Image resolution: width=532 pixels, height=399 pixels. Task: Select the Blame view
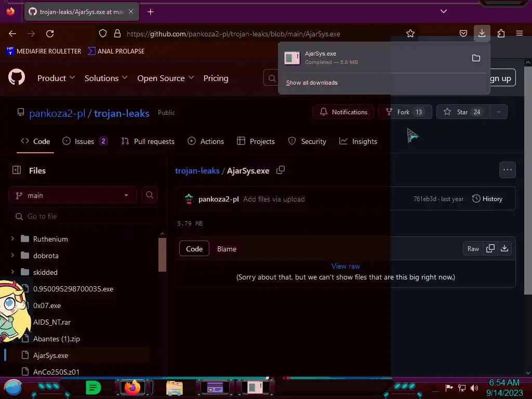[x=227, y=249]
